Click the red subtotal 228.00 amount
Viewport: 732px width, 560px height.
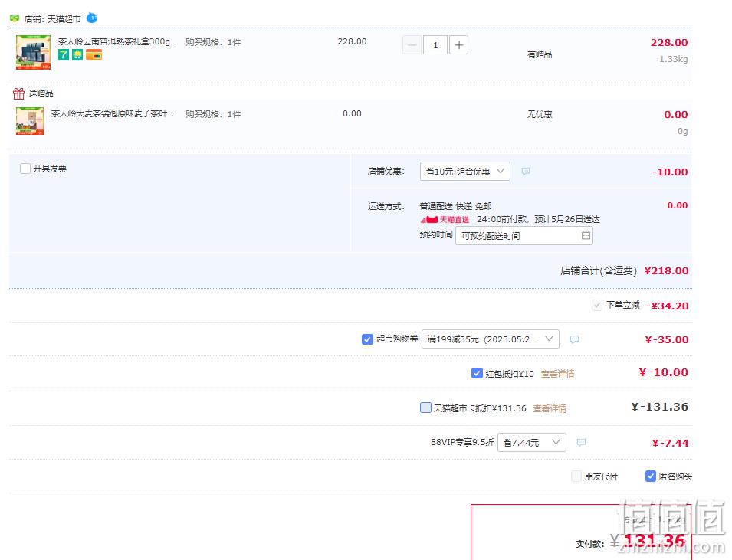click(669, 42)
